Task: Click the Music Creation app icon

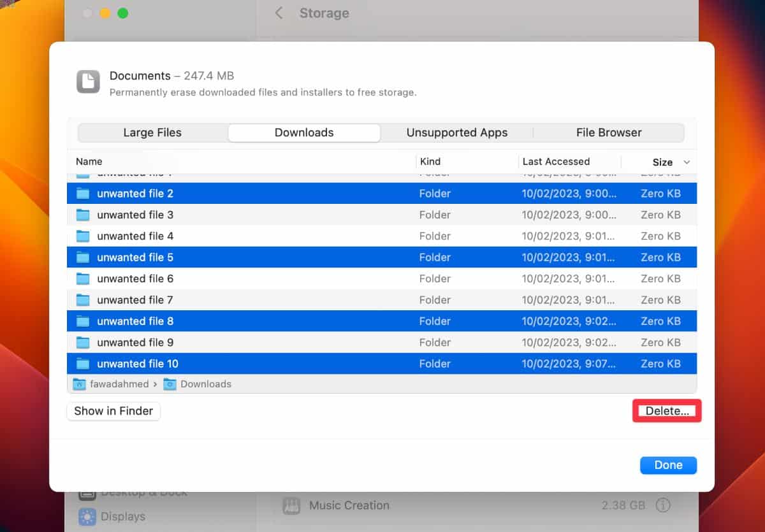Action: 292,505
